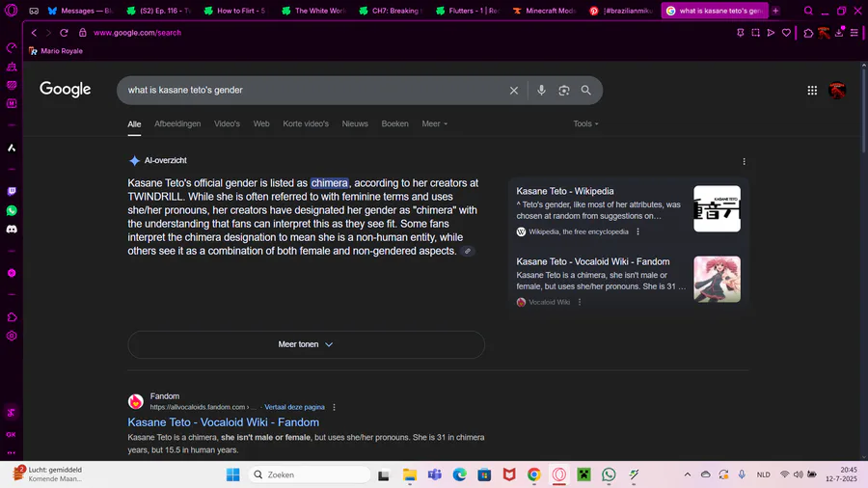The width and height of the screenshot is (868, 488).
Task: Click the AI overview source link chip
Action: click(468, 251)
